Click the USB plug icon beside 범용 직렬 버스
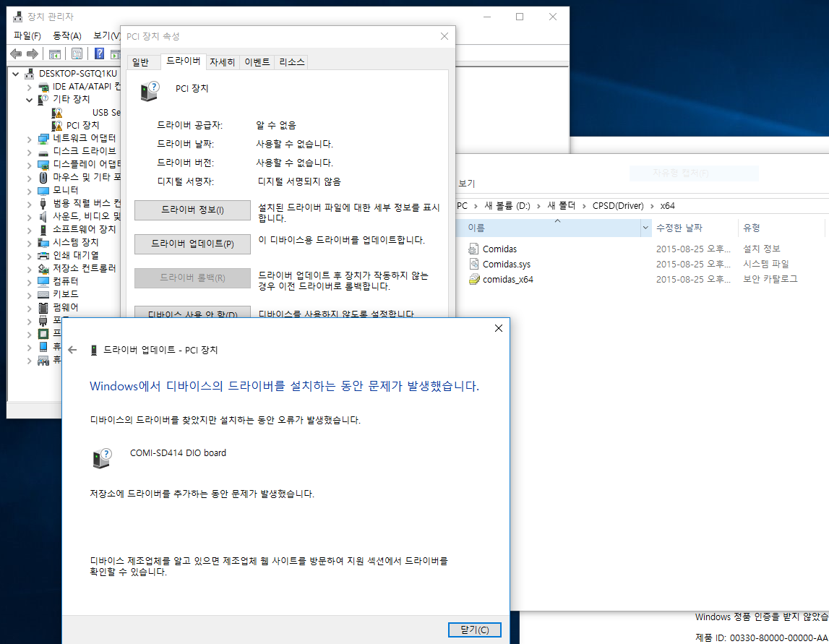This screenshot has width=829, height=644. (x=43, y=204)
